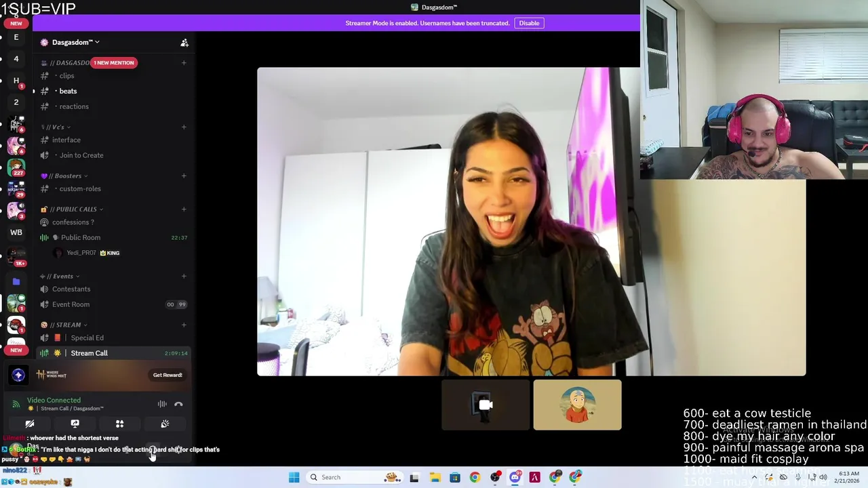This screenshot has height=488, width=868.
Task: Create channel in // PUBLIC CALLS category
Action: tap(184, 209)
